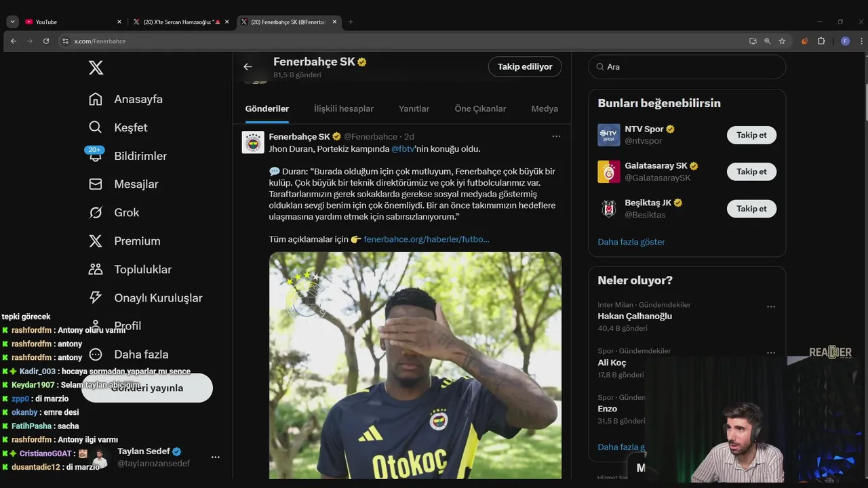Close the YouTube browser tab
Image resolution: width=868 pixels, height=488 pixels.
click(119, 22)
